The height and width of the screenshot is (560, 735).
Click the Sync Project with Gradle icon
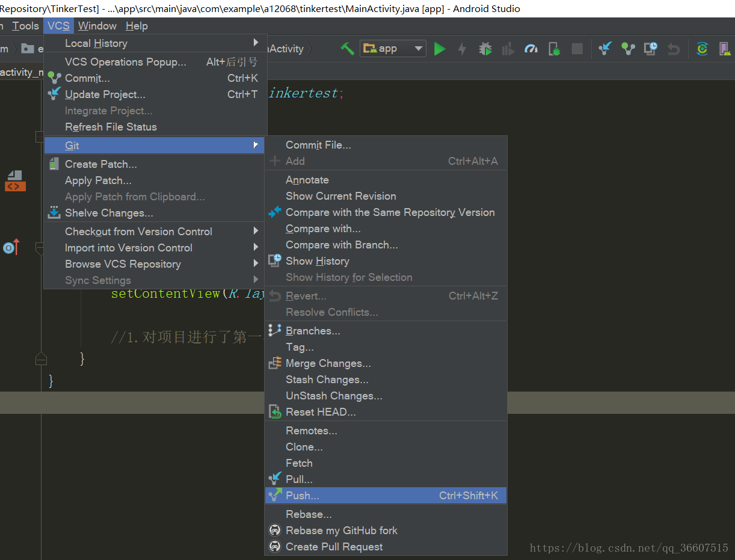click(702, 49)
